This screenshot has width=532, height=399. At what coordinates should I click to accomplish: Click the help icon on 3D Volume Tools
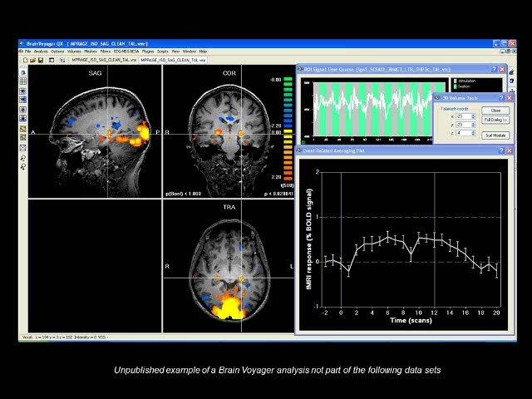coord(501,98)
